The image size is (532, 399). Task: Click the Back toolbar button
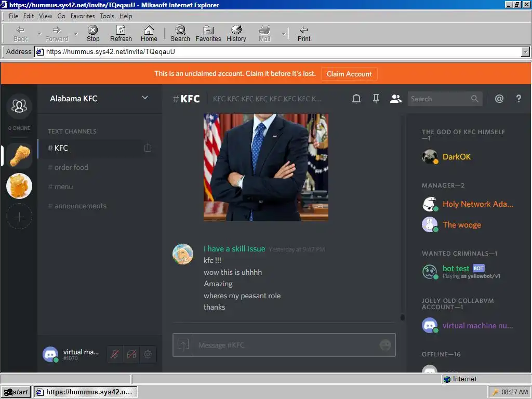point(20,34)
